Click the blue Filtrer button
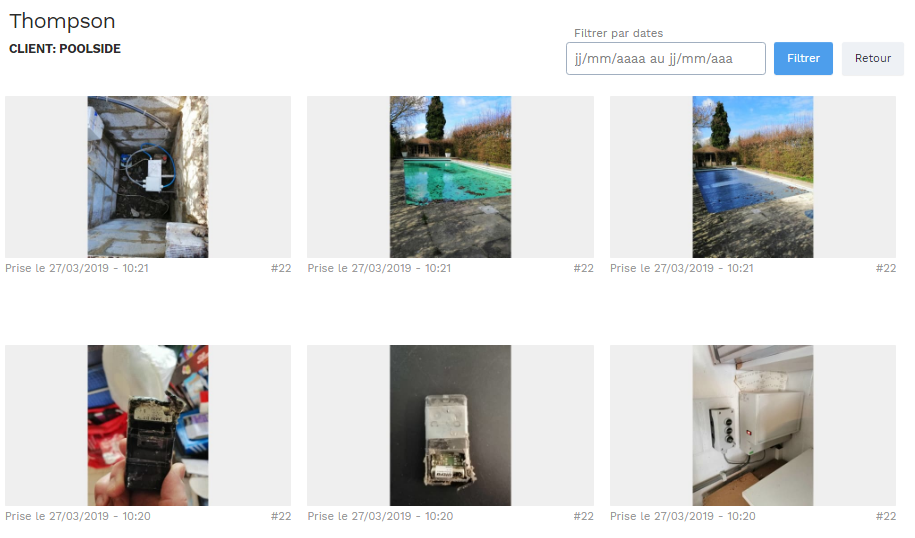The image size is (915, 538). [x=803, y=58]
